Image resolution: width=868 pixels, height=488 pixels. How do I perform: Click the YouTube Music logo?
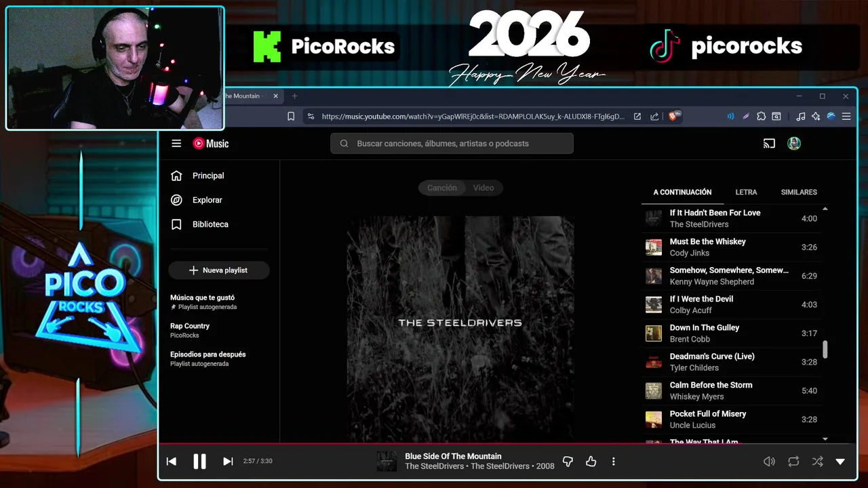click(x=211, y=144)
